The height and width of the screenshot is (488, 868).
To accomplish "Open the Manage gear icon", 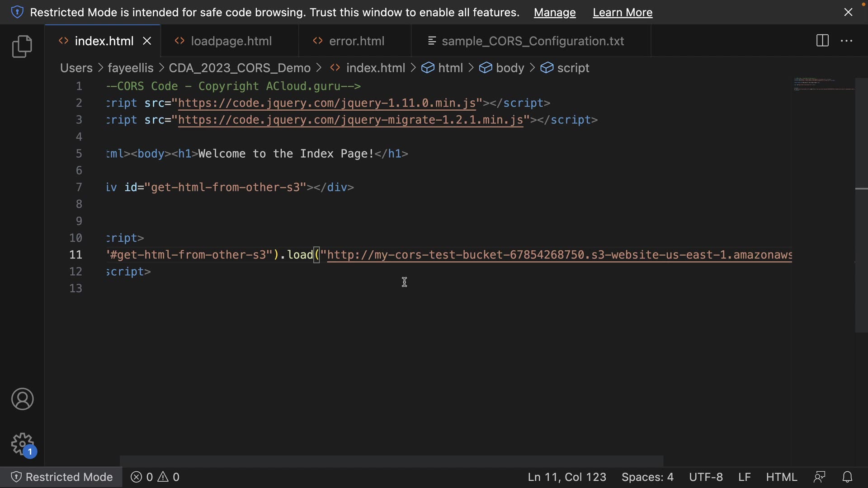I will point(22,445).
